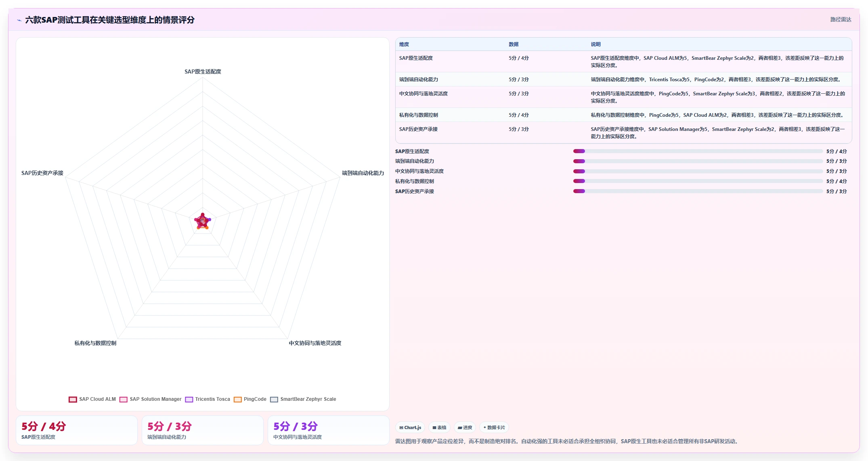The width and height of the screenshot is (868, 461).
Task: Click the radar data polygon at center
Action: click(203, 221)
